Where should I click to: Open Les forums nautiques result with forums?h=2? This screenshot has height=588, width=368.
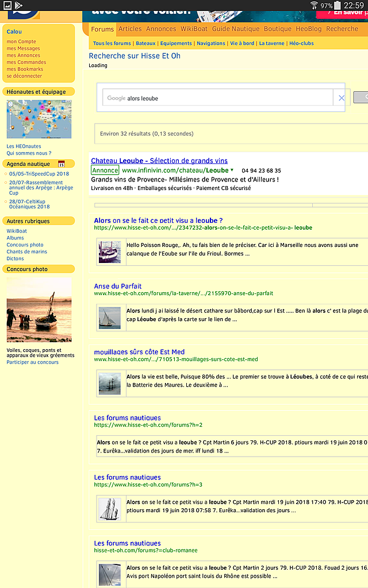[127, 418]
